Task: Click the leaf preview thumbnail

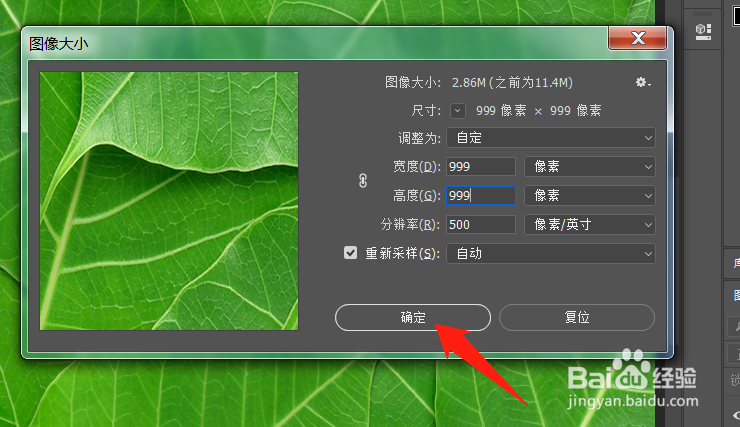Action: pyautogui.click(x=169, y=201)
